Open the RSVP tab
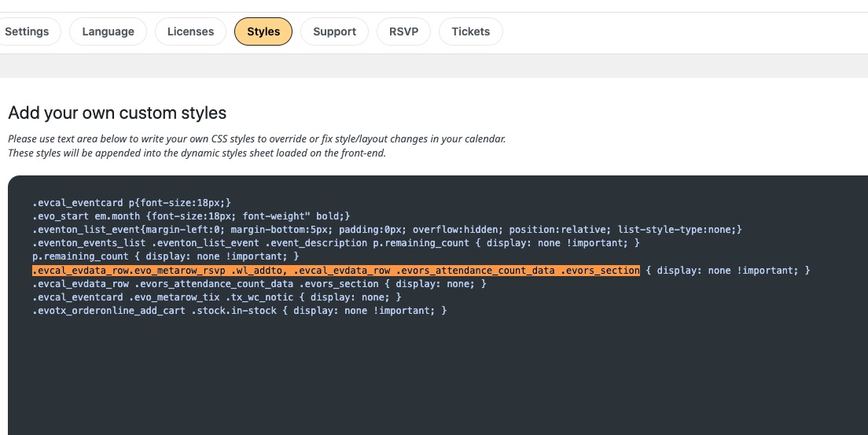The image size is (868, 435). [x=403, y=31]
